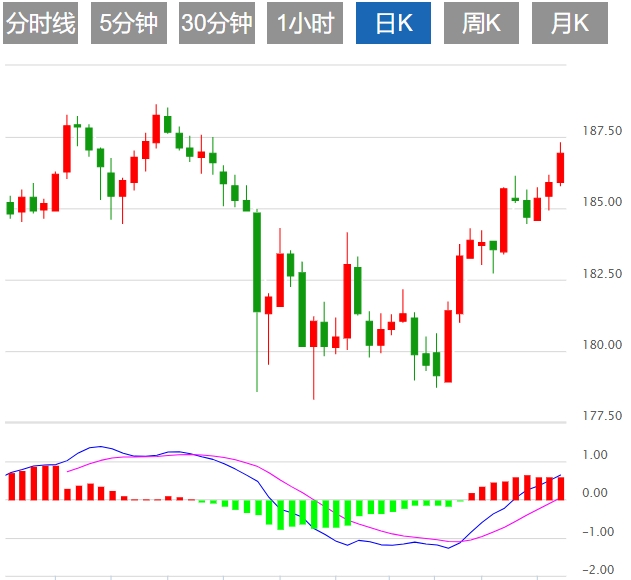Viewport: 631px width, 580px height.
Task: Click the rightmost red MACD histogram bar
Action: [560, 488]
